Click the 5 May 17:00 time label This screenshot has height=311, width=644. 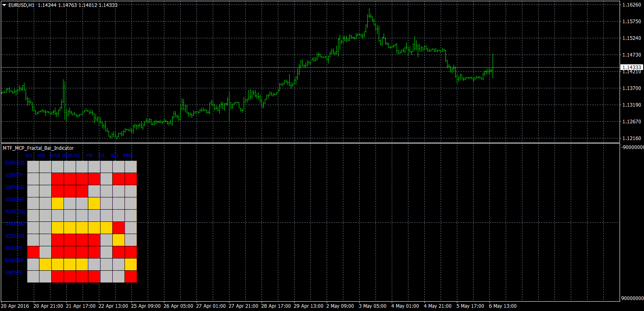(470, 306)
